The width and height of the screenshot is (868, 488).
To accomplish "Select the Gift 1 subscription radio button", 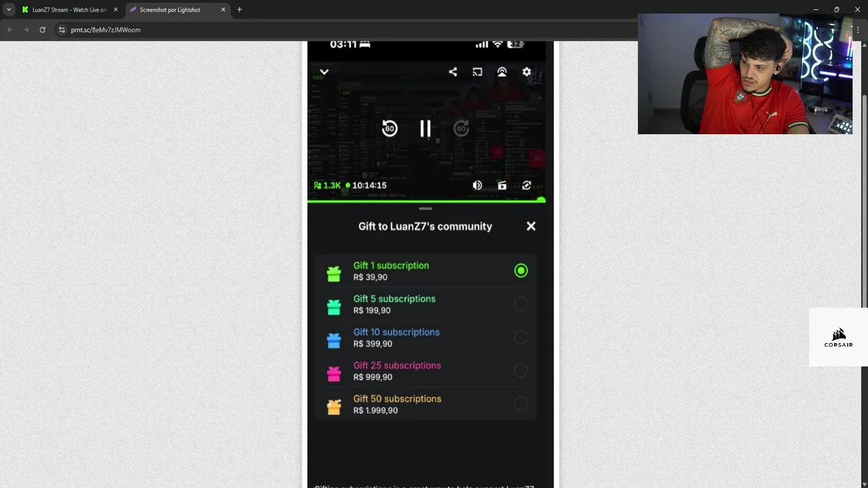I will (521, 270).
